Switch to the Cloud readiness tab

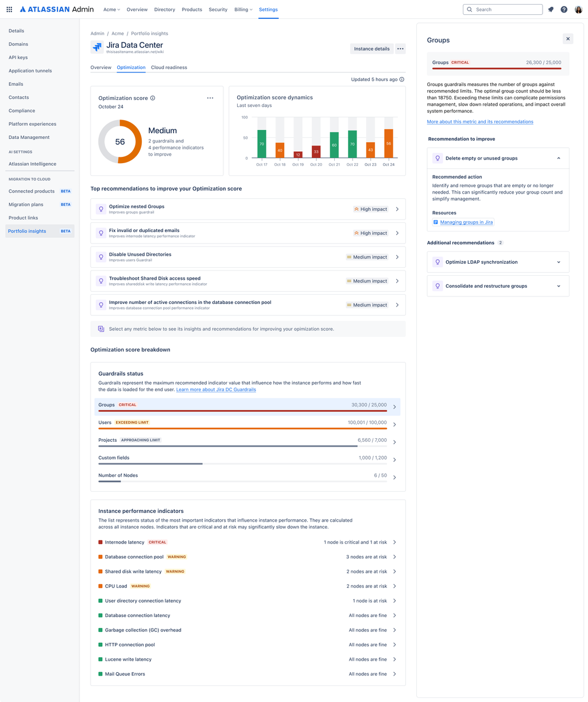[x=169, y=67]
